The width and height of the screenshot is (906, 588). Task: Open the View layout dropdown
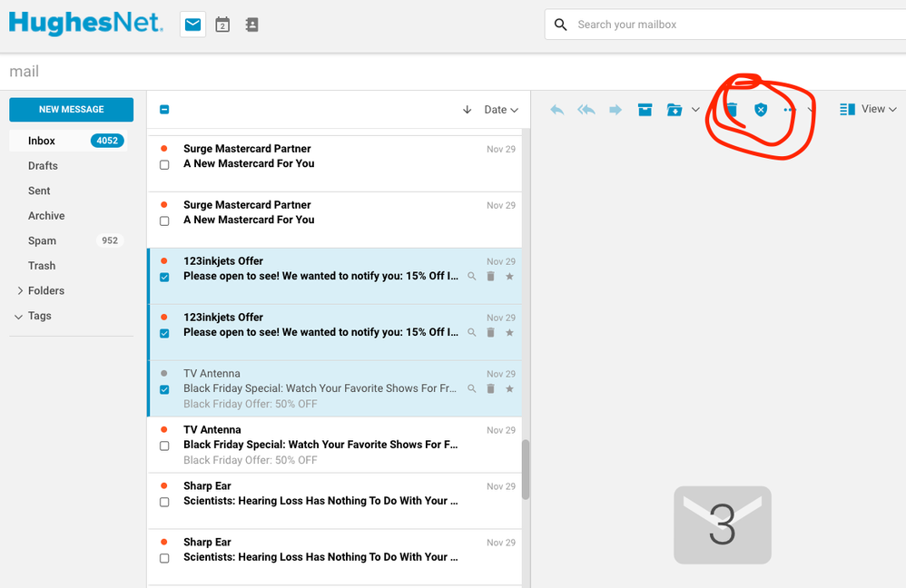[869, 110]
